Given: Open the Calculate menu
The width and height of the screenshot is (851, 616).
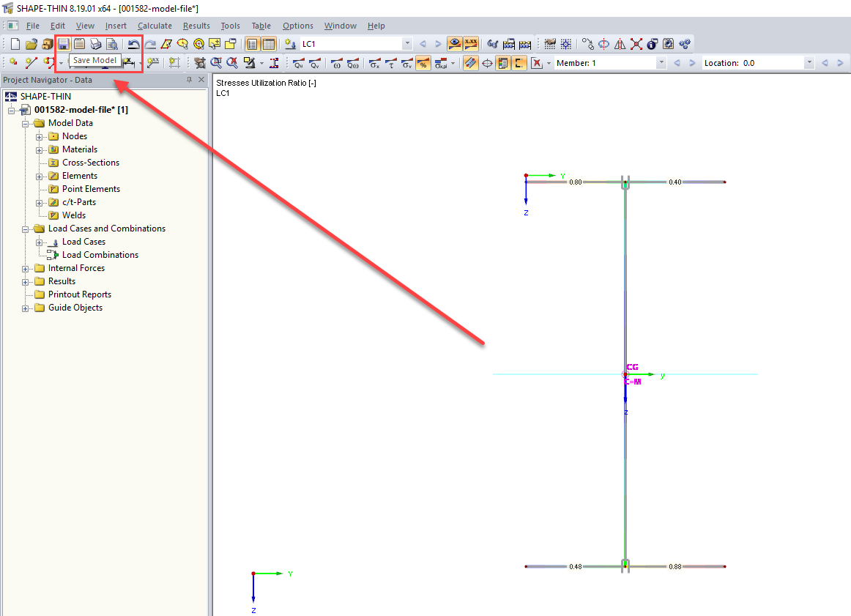Looking at the screenshot, I should point(155,26).
